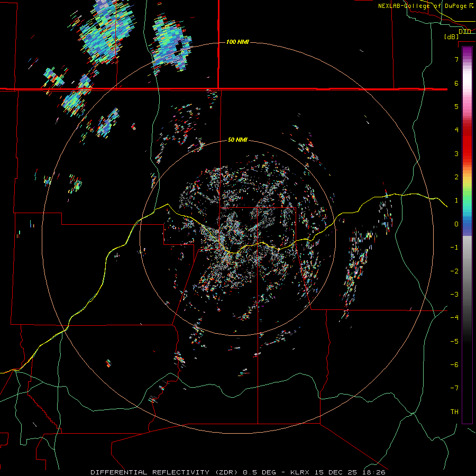This screenshot has width=476, height=476.
Task: Click the positive 4 value on the dB scale
Action: point(456,130)
